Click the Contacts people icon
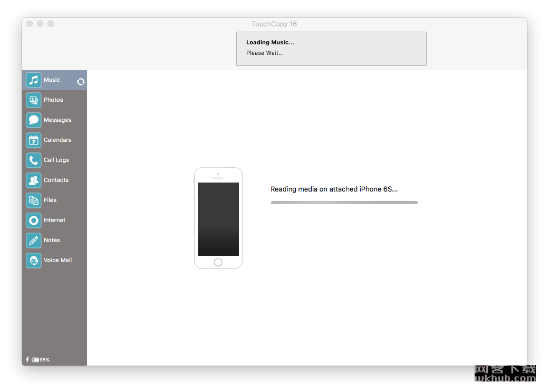This screenshot has width=549, height=392. 34,180
